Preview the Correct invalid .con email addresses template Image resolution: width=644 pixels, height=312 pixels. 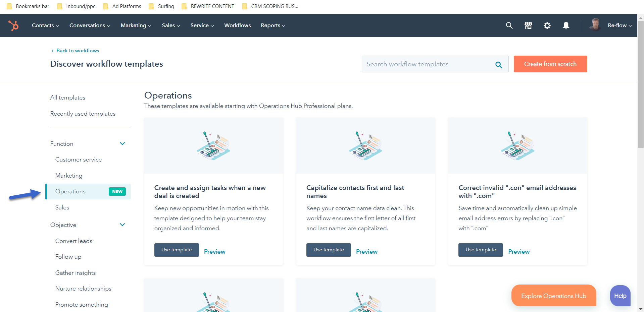click(518, 251)
